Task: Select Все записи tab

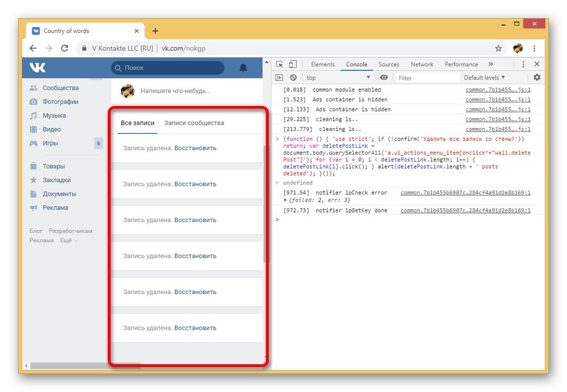Action: 137,123
